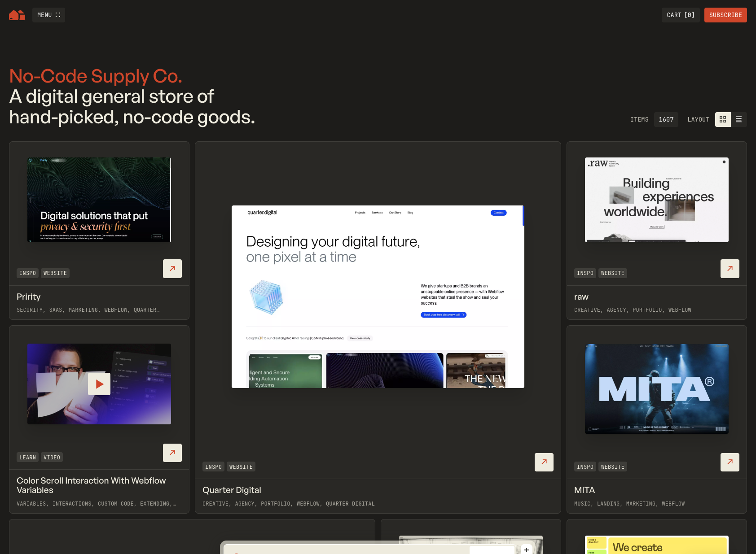Open the MENU panel

point(48,15)
